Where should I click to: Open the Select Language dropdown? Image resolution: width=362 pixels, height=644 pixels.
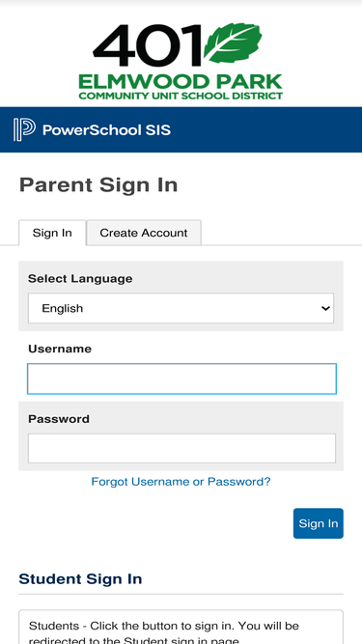[181, 308]
